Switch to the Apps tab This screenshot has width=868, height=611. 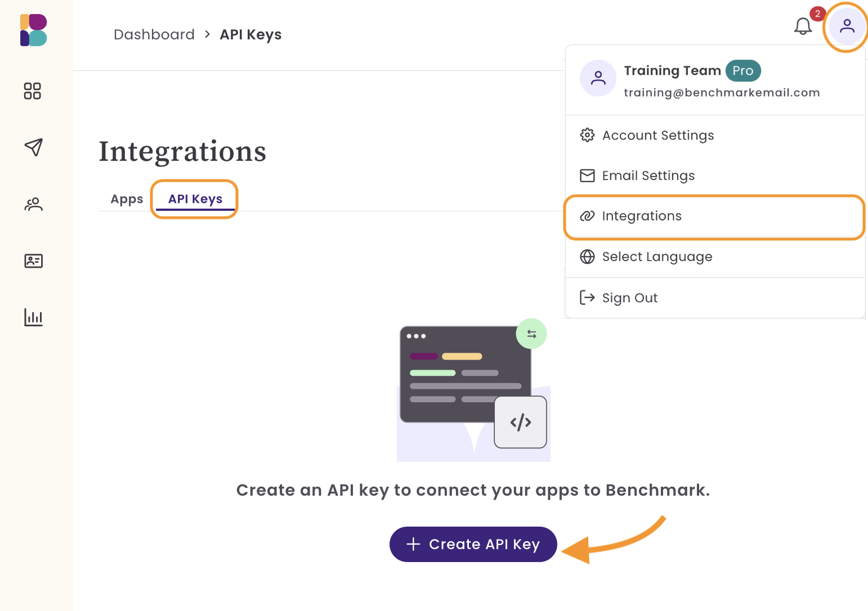pos(127,199)
